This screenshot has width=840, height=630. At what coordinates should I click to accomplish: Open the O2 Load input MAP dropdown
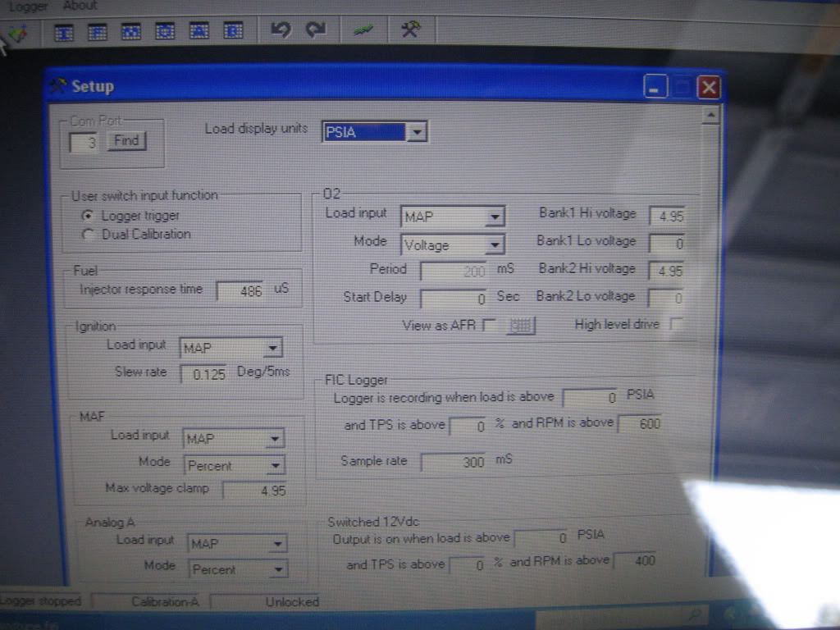pos(494,217)
